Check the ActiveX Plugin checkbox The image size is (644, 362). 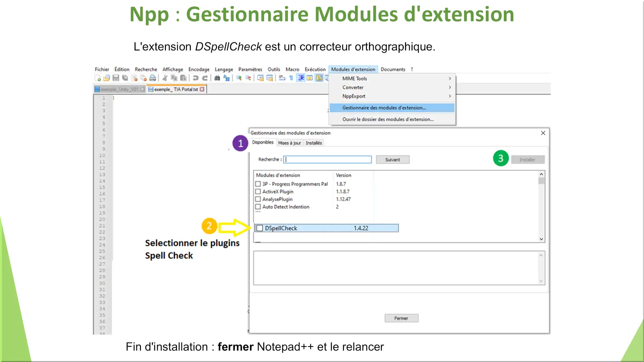258,192
